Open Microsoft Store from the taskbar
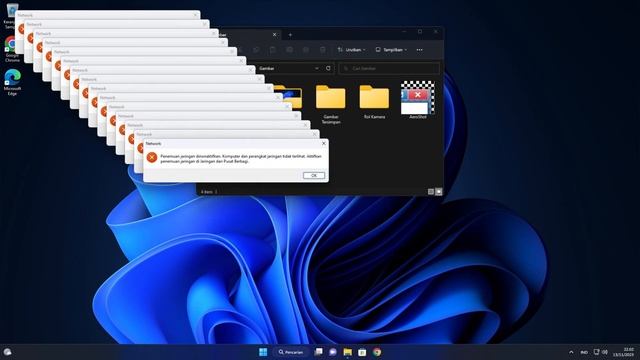 point(362,352)
